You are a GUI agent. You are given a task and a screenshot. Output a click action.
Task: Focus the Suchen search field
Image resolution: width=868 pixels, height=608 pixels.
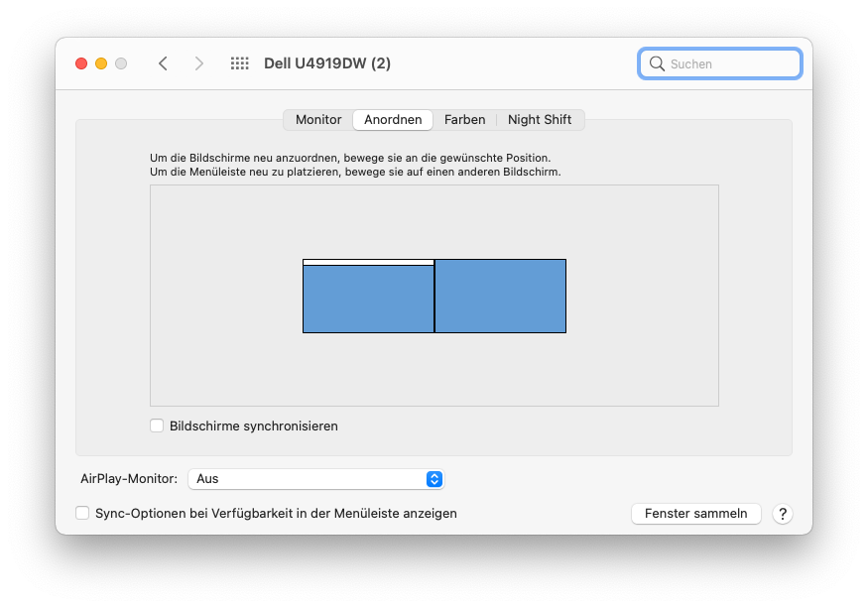click(719, 63)
